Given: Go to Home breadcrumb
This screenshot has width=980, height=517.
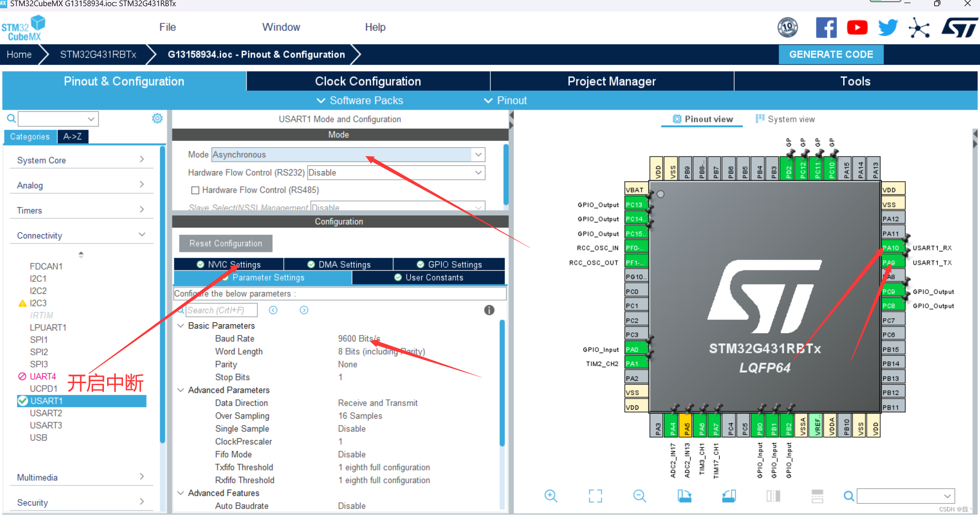Looking at the screenshot, I should click(x=19, y=55).
